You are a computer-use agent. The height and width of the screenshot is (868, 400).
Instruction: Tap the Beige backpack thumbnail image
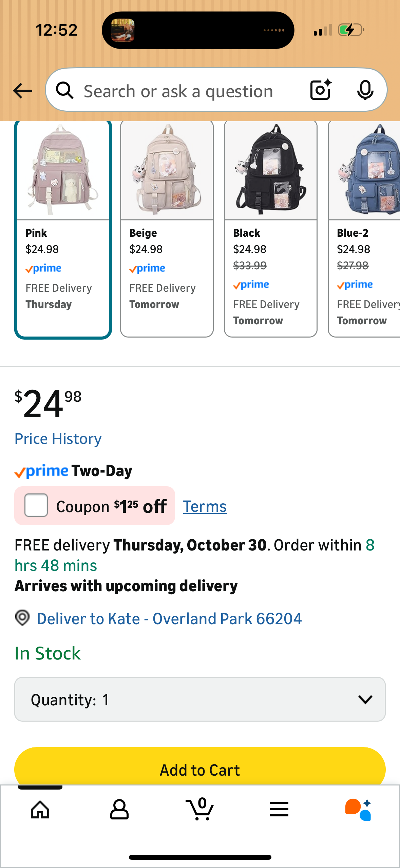pos(167,170)
